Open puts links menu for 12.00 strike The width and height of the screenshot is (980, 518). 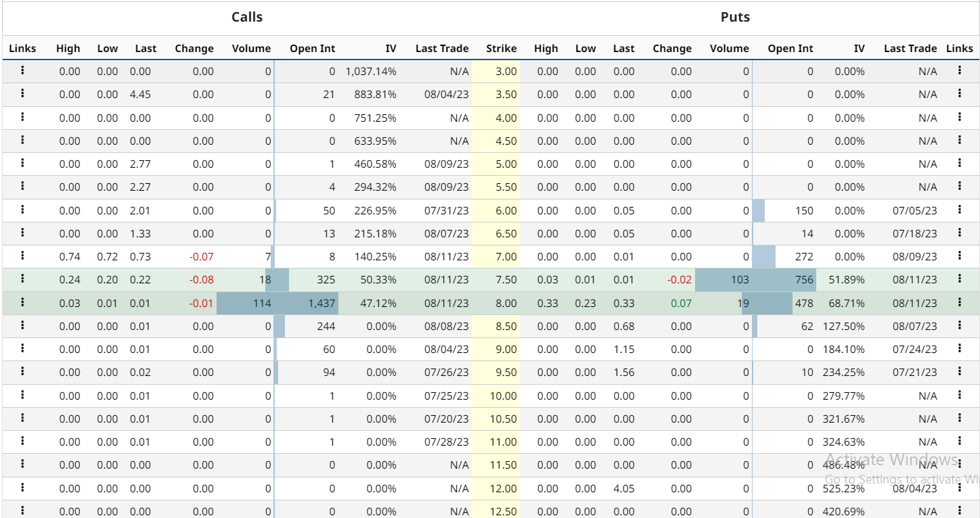click(959, 487)
